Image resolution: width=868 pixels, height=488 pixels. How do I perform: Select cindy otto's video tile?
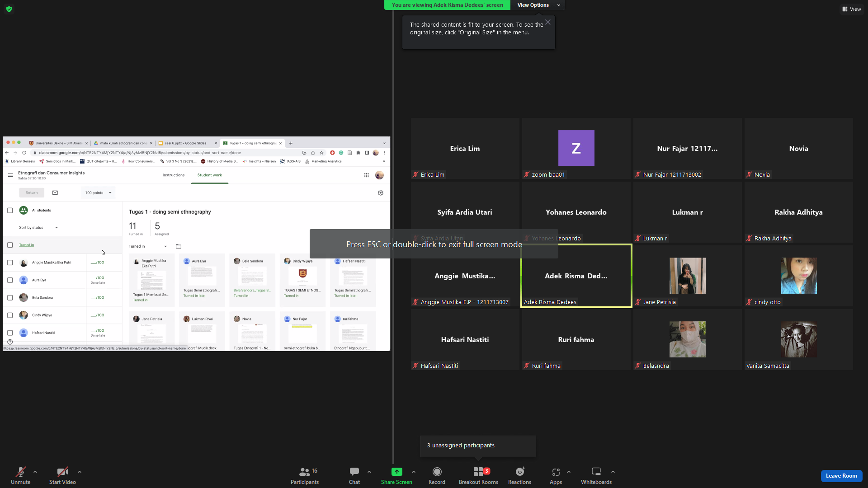pos(798,276)
